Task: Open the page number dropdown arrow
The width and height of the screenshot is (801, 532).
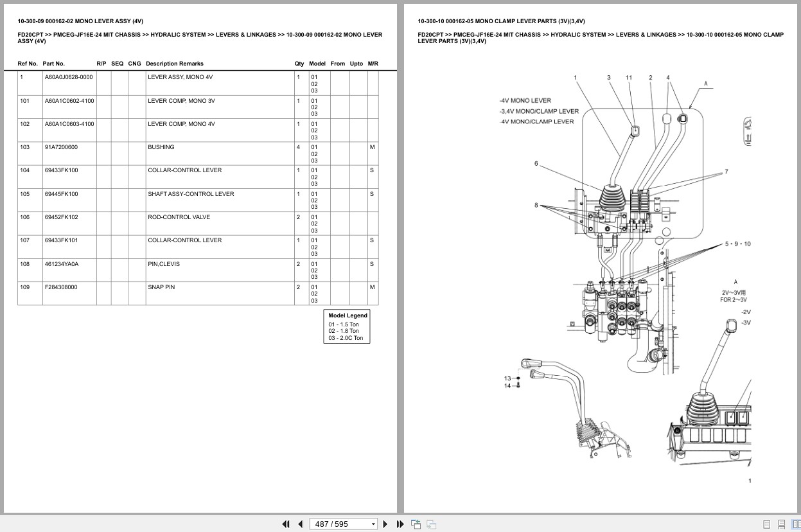Action: [x=373, y=524]
